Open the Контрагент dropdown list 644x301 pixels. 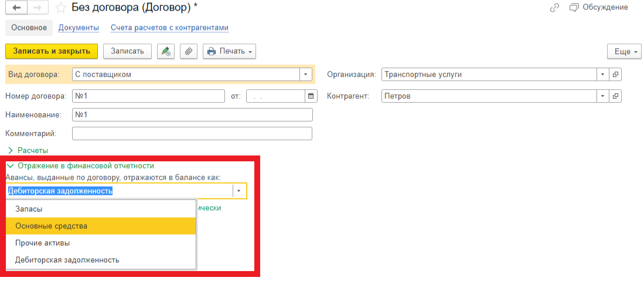603,96
